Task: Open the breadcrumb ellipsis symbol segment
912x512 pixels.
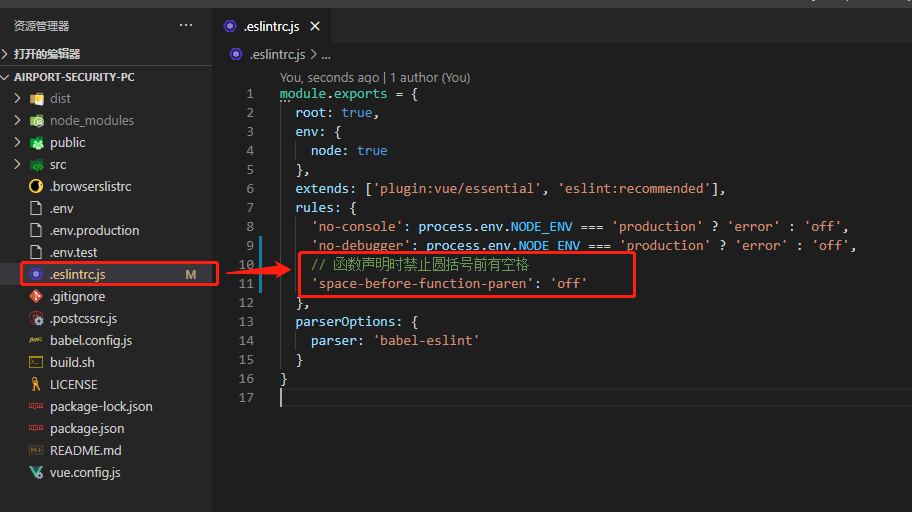Action: 326,55
